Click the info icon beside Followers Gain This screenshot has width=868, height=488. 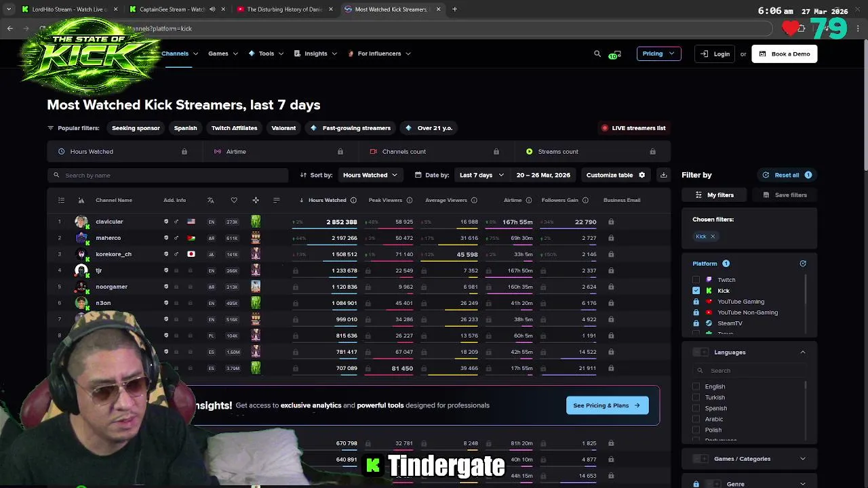585,200
